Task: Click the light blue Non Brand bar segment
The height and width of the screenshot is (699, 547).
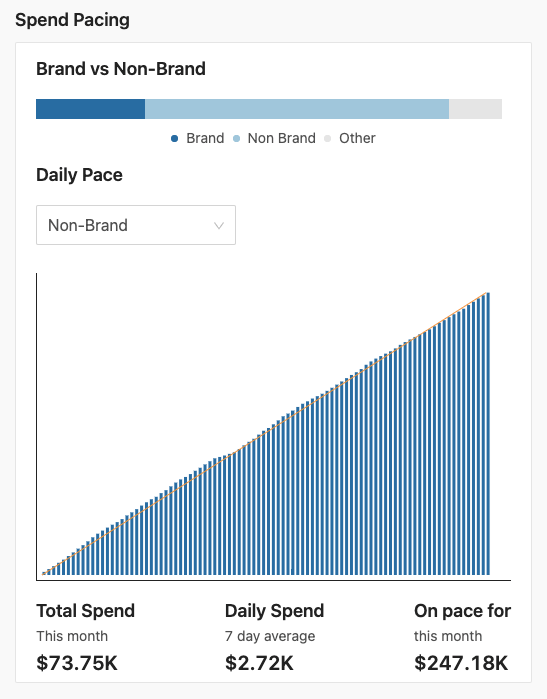Action: [x=297, y=109]
